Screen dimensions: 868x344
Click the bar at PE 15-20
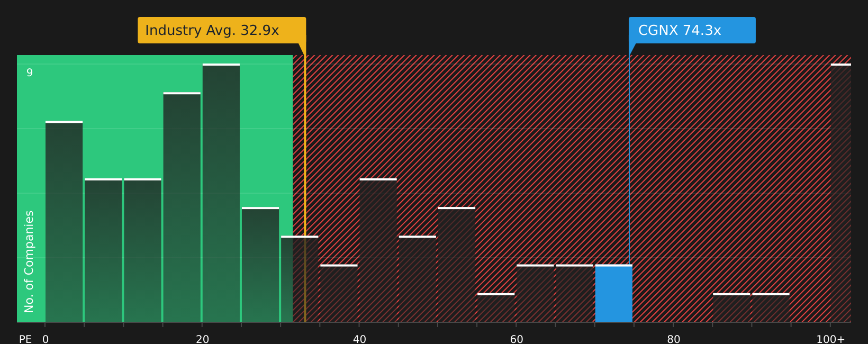point(182,207)
